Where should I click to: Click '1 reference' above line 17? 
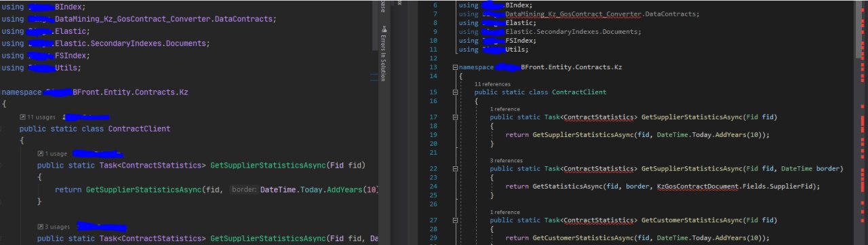click(505, 109)
